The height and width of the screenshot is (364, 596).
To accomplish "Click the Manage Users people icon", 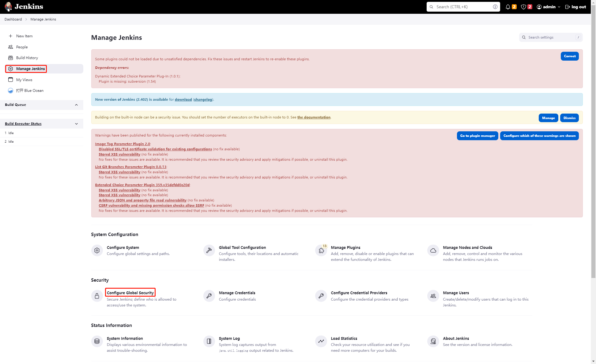I will (x=433, y=296).
